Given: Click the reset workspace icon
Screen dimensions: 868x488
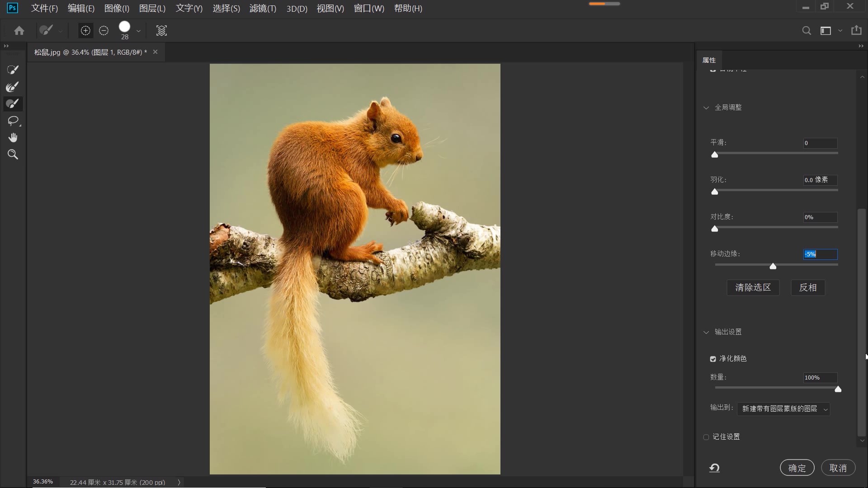Looking at the screenshot, I should pos(714,468).
